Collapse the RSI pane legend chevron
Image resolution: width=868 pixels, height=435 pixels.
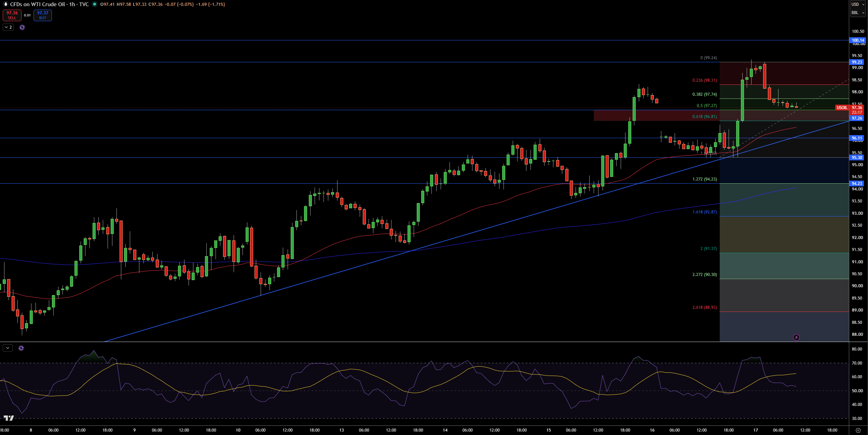coord(8,348)
